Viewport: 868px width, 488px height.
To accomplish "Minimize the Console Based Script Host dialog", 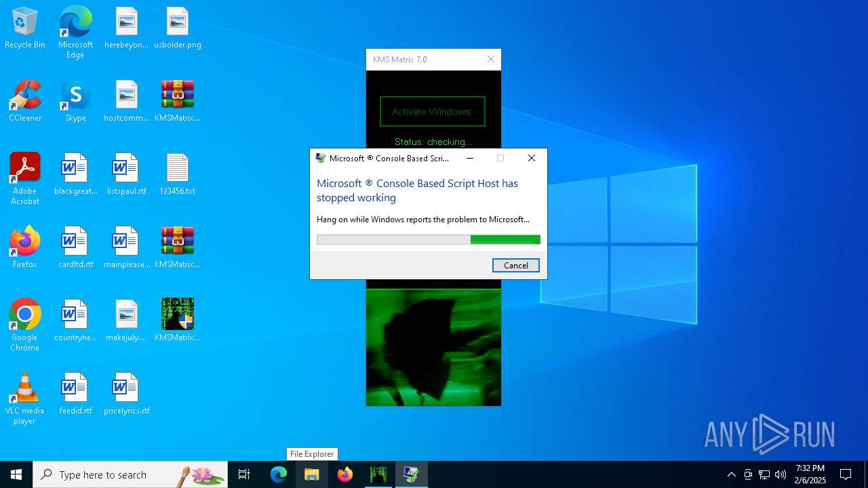I will coord(469,158).
